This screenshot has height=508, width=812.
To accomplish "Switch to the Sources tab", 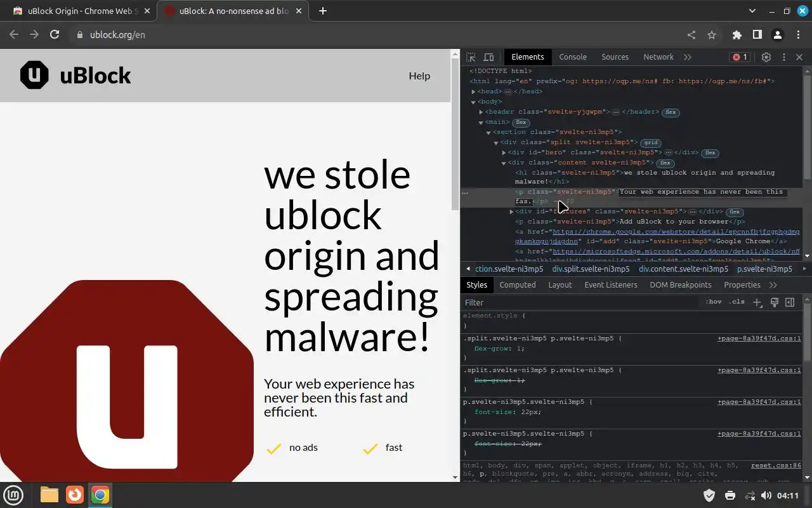I will (x=615, y=57).
